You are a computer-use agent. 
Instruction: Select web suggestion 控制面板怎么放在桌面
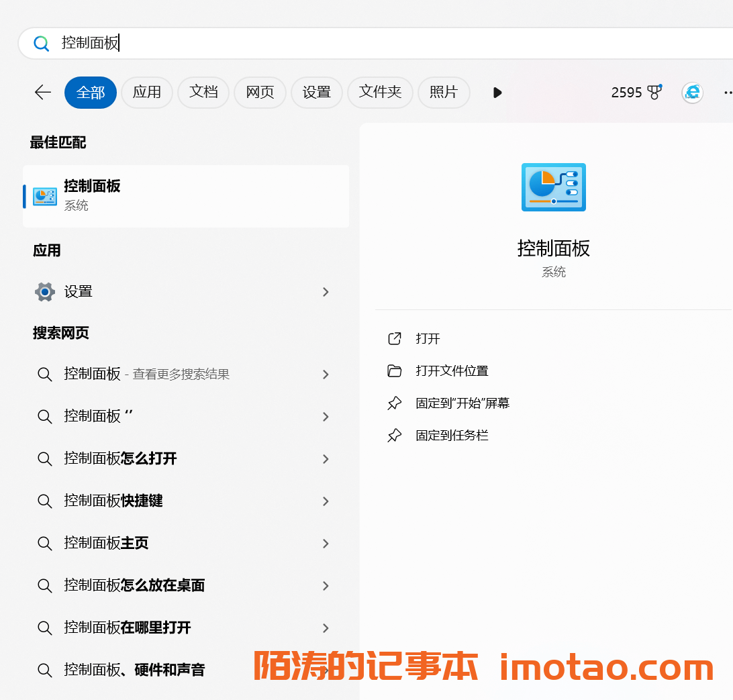click(134, 585)
